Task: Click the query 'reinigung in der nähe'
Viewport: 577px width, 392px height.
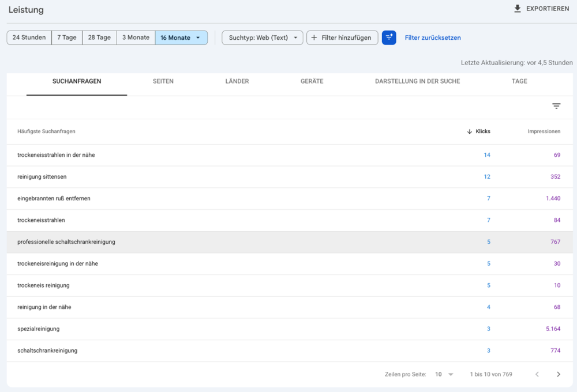Action: (44, 307)
